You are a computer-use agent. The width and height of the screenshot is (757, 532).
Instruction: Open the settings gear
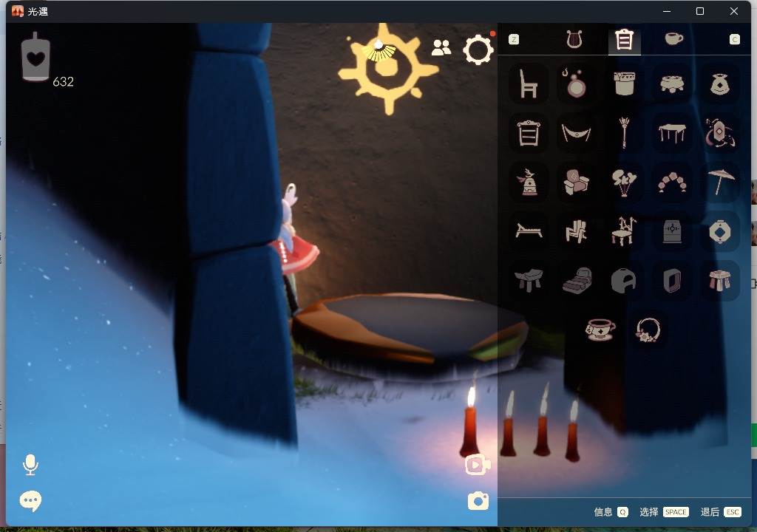coord(478,50)
